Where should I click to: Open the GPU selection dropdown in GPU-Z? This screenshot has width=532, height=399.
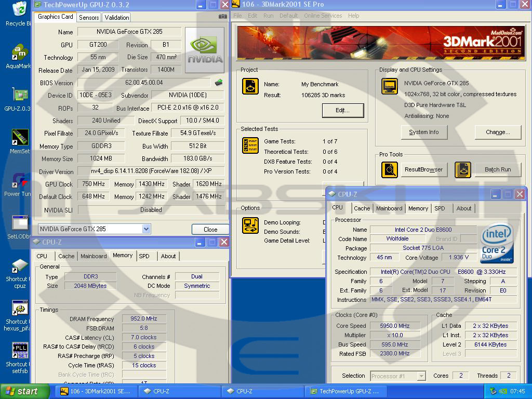146,229
